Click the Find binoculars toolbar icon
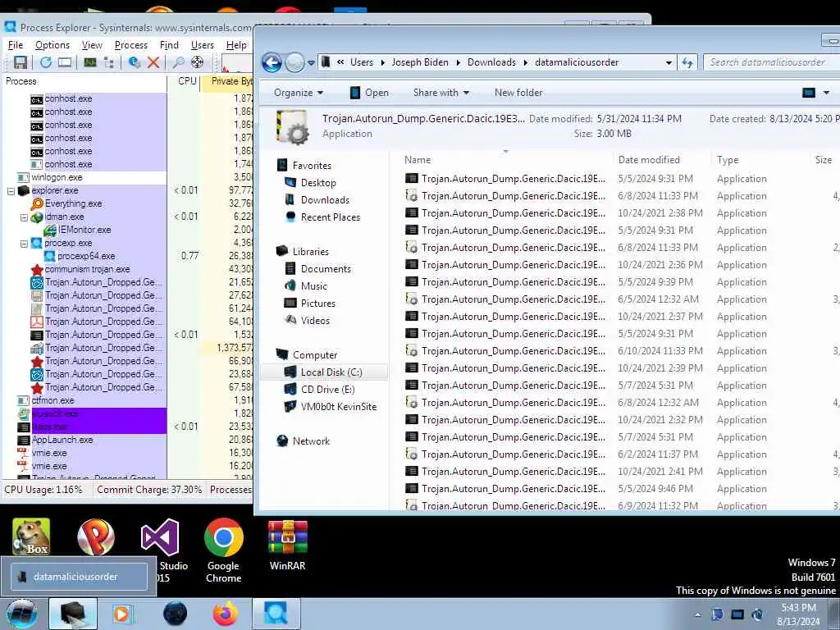Image resolution: width=840 pixels, height=630 pixels. point(178,62)
